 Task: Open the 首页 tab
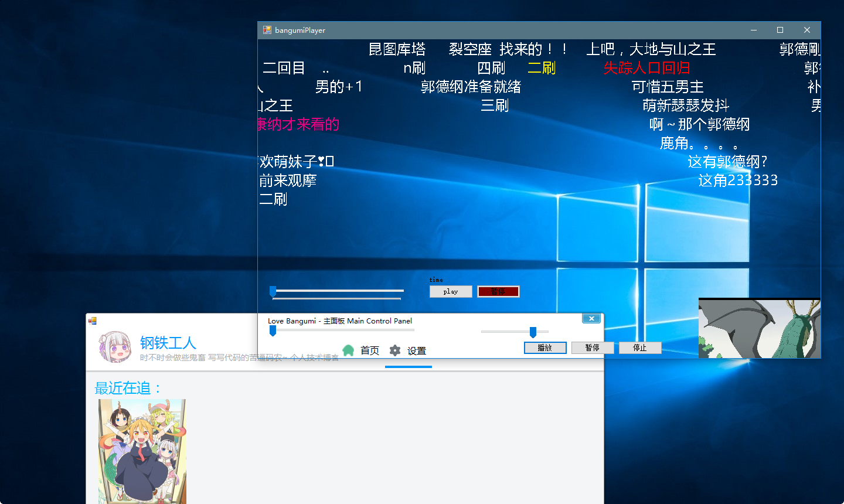(x=369, y=350)
